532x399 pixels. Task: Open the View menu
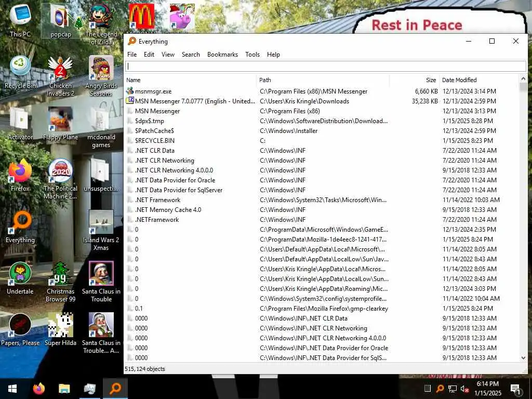click(x=168, y=54)
